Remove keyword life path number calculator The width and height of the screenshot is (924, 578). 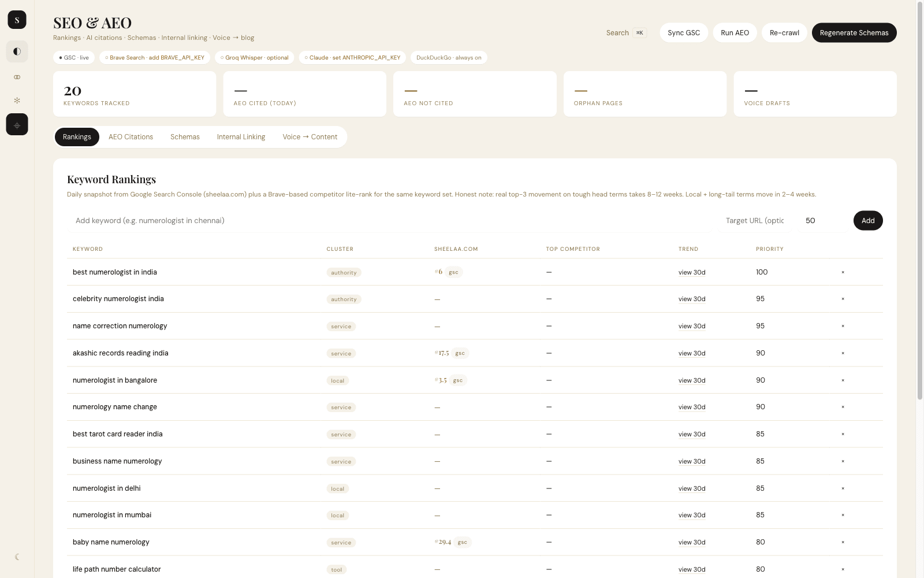[843, 569]
